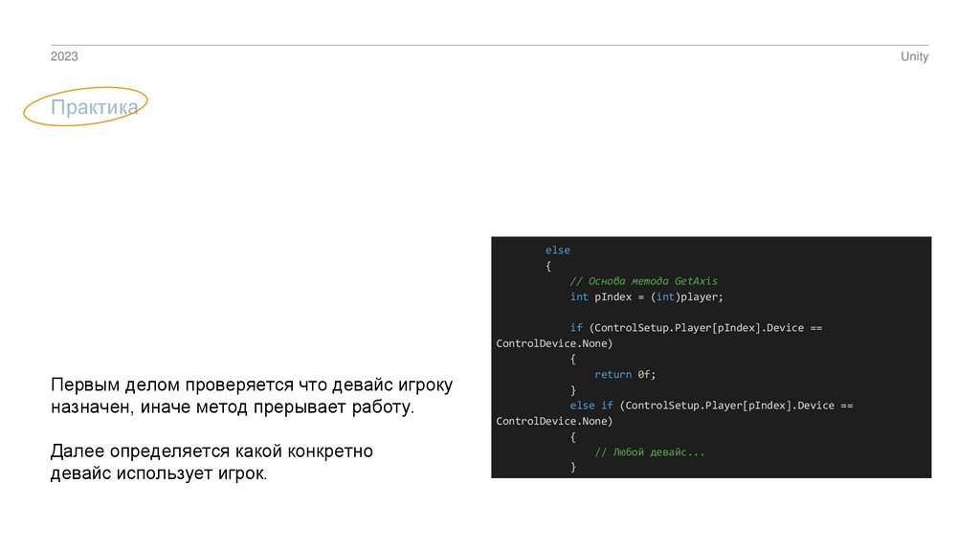Screen dimensions: 980x549
Task: Click the comment mentioning GetAxis method
Action: coord(643,281)
